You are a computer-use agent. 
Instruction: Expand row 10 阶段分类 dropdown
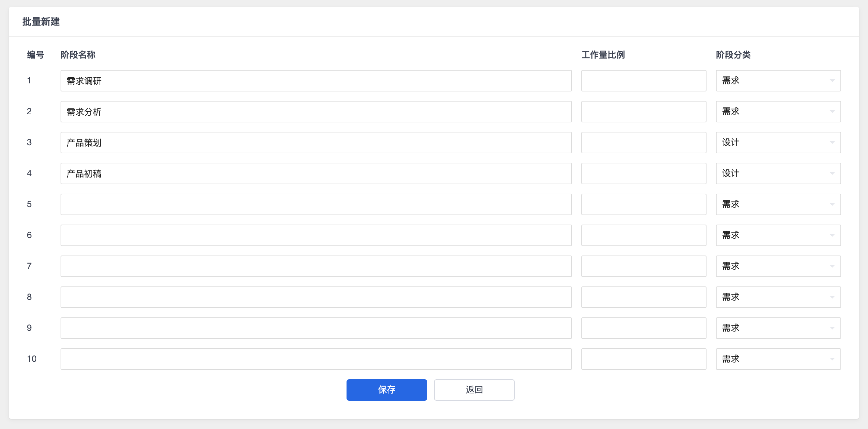[778, 359]
